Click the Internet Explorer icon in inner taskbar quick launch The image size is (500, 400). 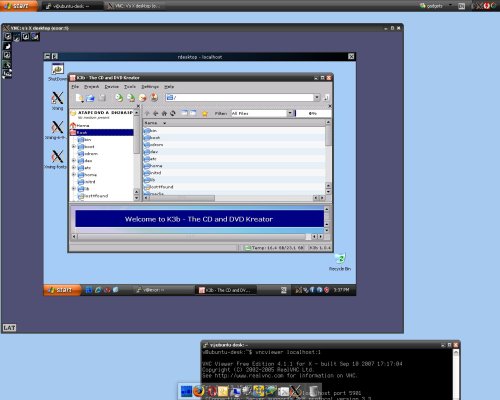pyautogui.click(x=98, y=290)
